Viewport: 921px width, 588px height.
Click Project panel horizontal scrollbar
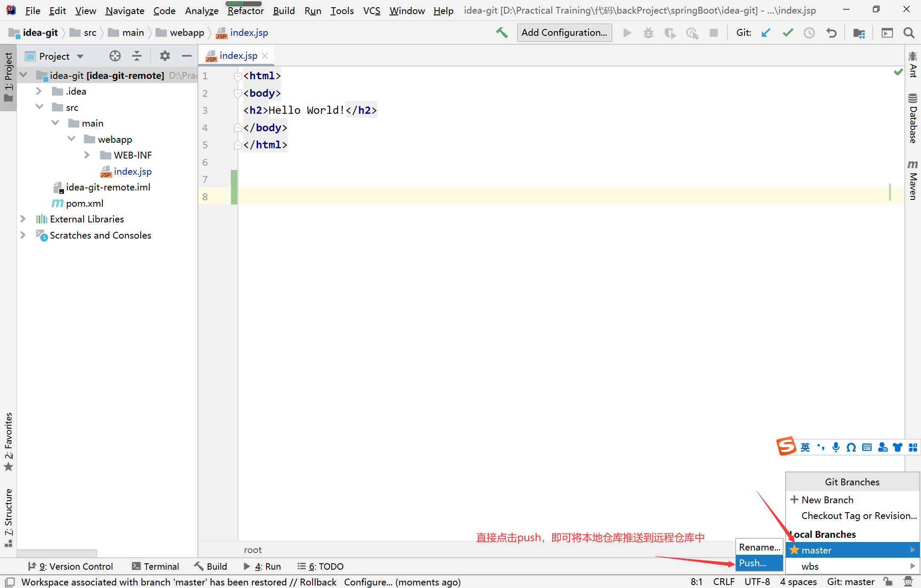click(57, 553)
